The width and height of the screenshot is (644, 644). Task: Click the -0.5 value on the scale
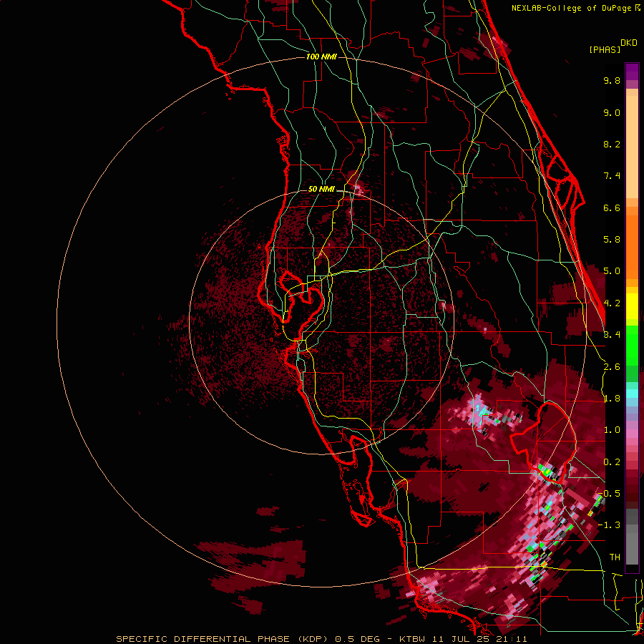coord(609,494)
